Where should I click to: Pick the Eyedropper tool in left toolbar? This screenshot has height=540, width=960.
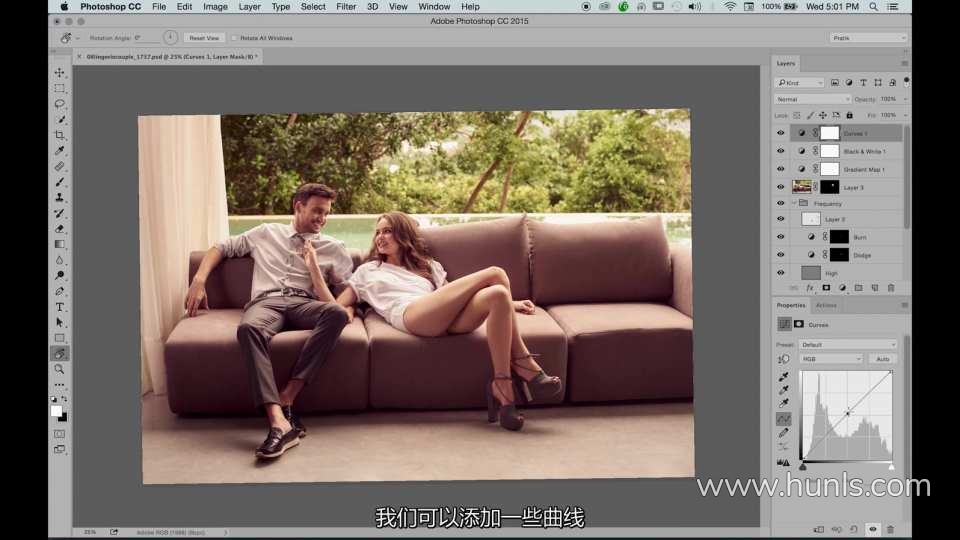pos(60,151)
